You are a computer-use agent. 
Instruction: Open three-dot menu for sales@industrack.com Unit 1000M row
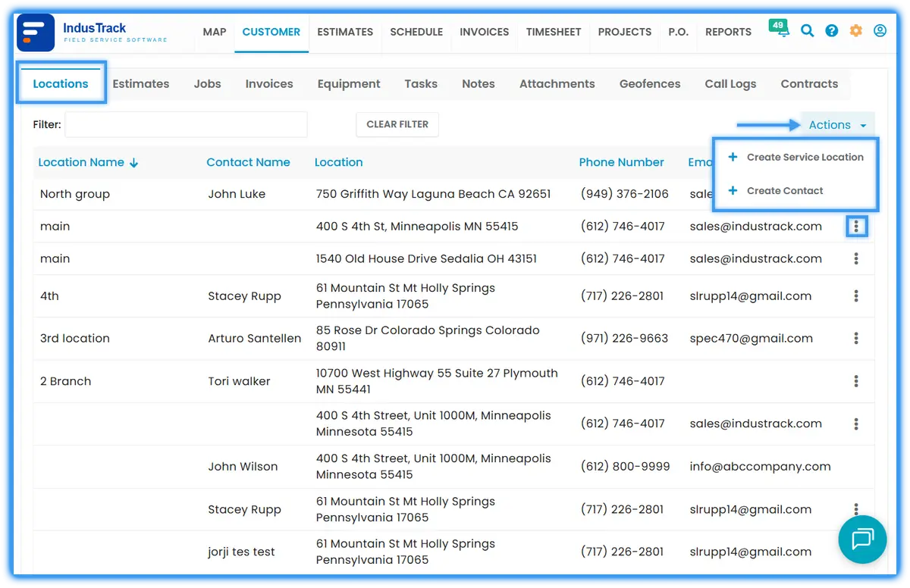[856, 424]
